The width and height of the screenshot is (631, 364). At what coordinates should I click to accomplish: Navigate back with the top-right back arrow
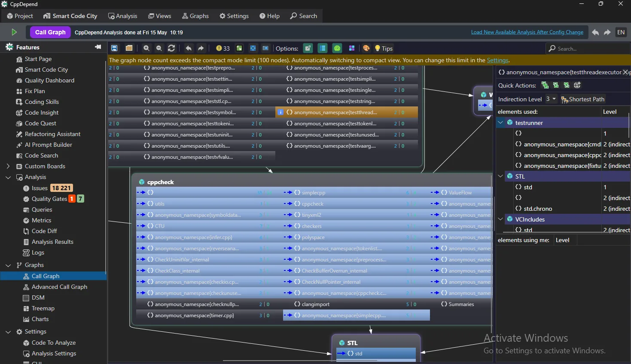[595, 32]
